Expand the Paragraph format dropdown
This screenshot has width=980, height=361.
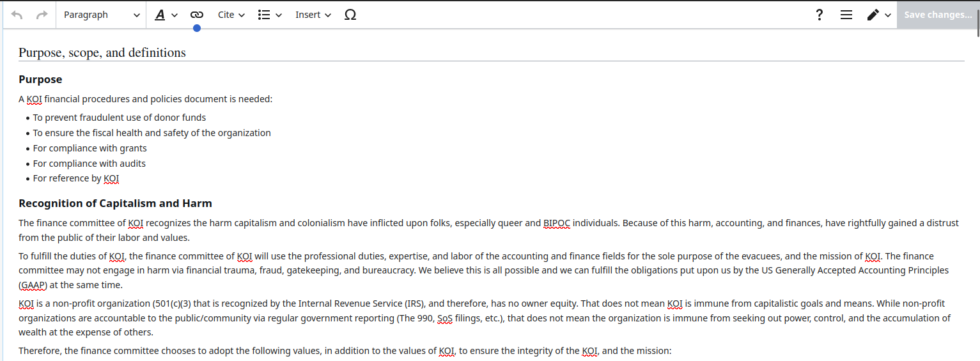(102, 15)
